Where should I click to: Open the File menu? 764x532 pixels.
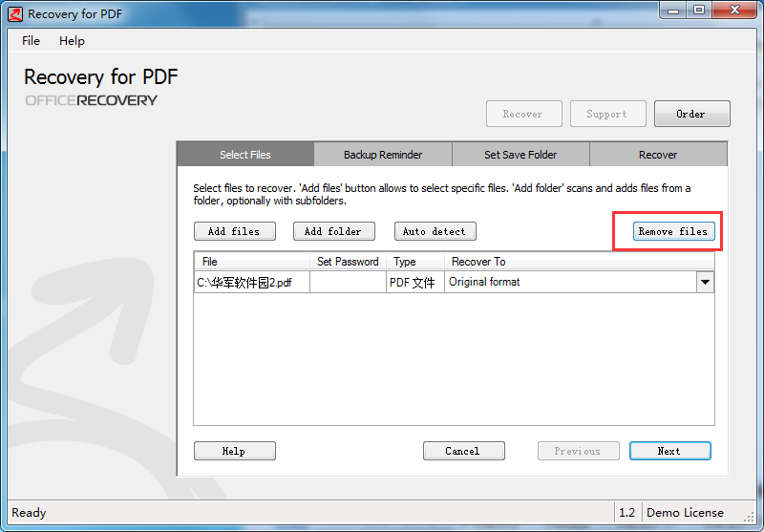[x=31, y=41]
